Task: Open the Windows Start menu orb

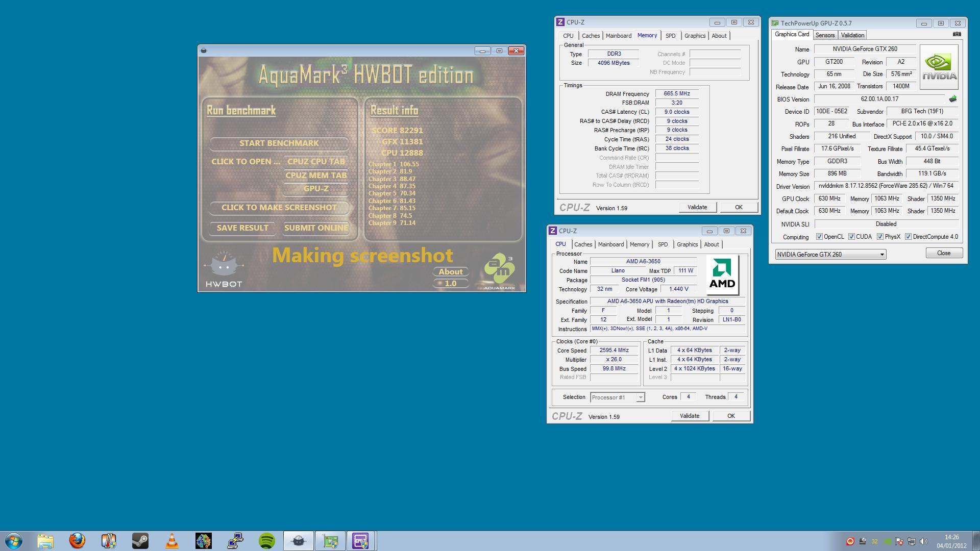Action: click(x=14, y=541)
